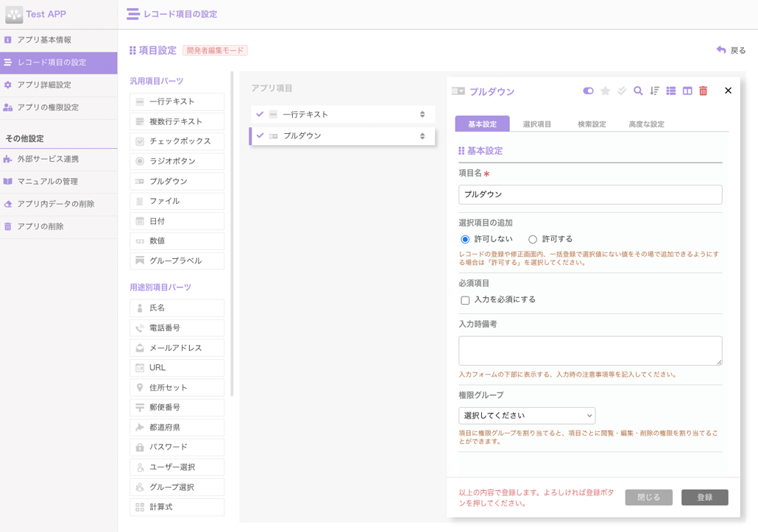Delete field with red trash icon
This screenshot has height=532, width=758.
(x=704, y=91)
